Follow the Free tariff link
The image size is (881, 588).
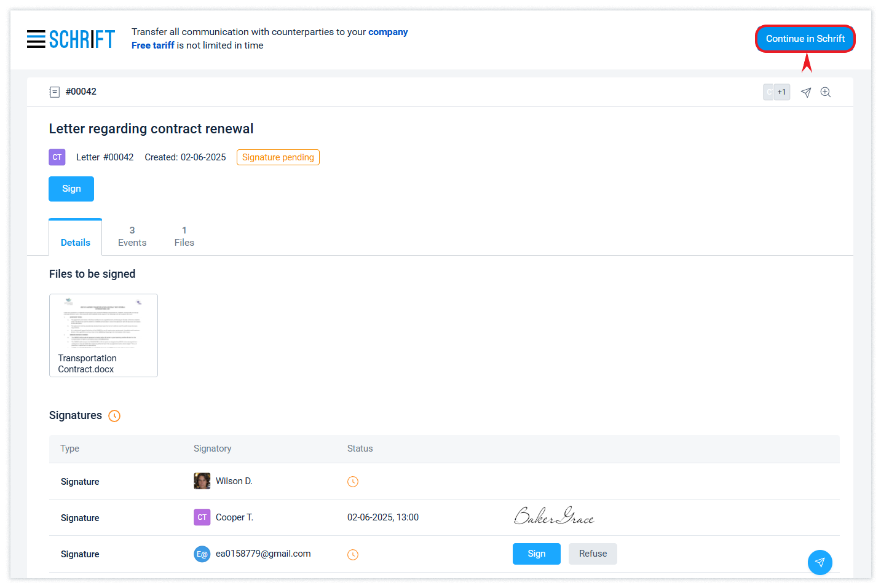[153, 45]
